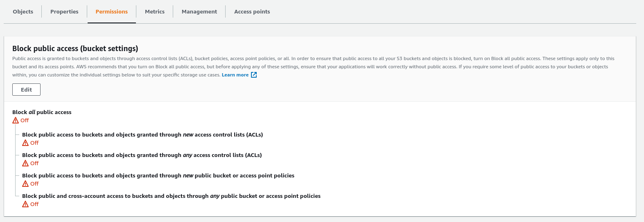Screen dimensions: 644x222
Task: Click the warning icon under any ACLs setting
Action: (x=25, y=163)
